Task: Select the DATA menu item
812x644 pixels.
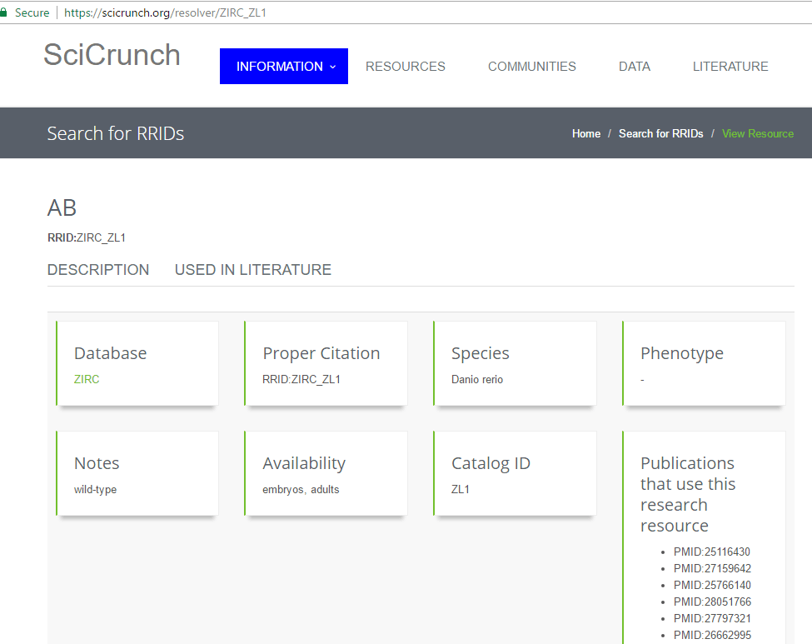Action: tap(635, 67)
